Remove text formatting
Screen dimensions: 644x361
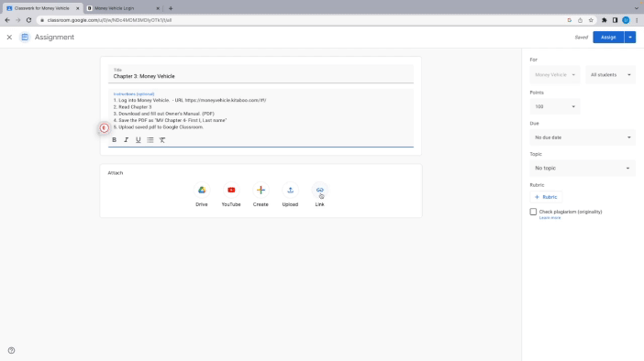coord(162,140)
